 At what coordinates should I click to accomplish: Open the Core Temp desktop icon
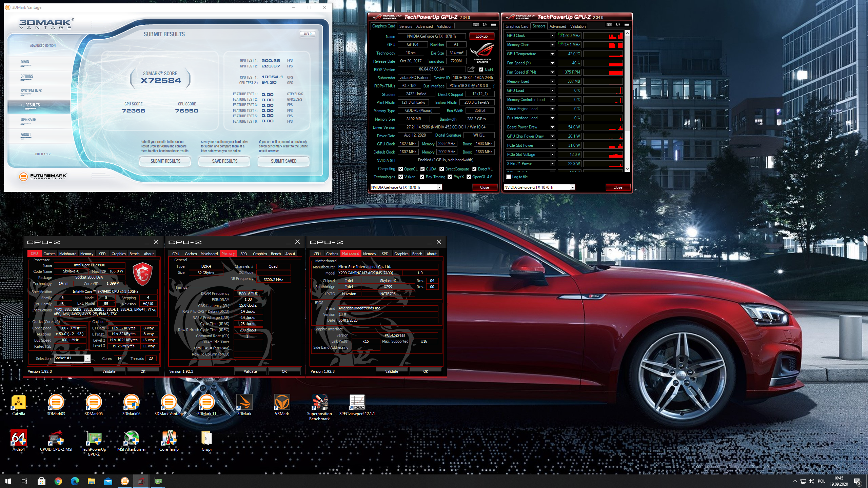169,441
